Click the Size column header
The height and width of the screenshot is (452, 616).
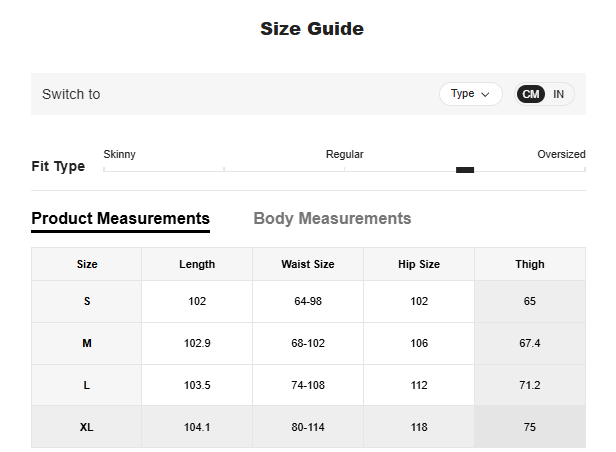point(87,264)
